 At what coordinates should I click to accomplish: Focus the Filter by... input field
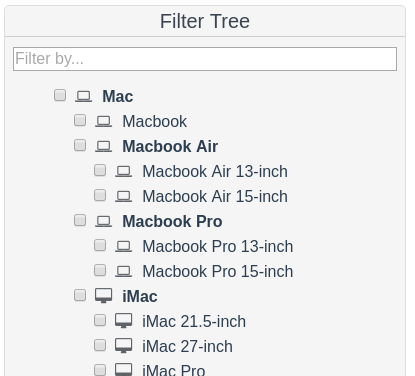click(x=205, y=59)
